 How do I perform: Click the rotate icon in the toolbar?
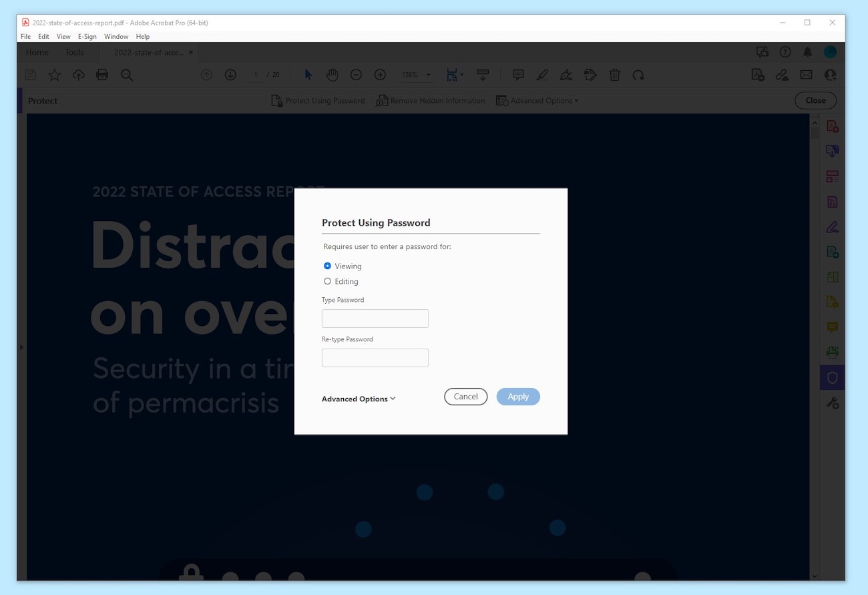(x=638, y=75)
